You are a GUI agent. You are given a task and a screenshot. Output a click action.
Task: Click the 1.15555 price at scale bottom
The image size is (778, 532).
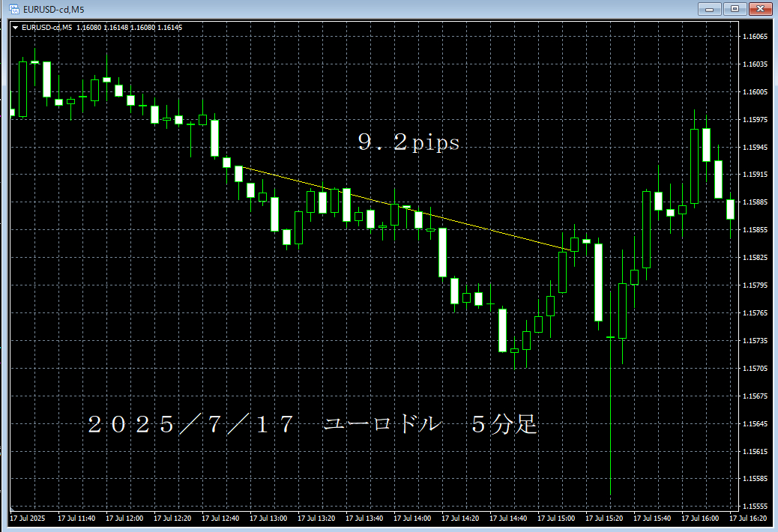point(754,506)
